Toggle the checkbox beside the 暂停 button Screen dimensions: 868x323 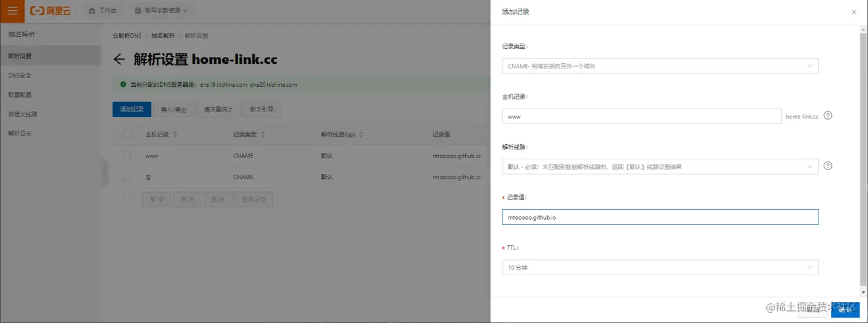[127, 199]
